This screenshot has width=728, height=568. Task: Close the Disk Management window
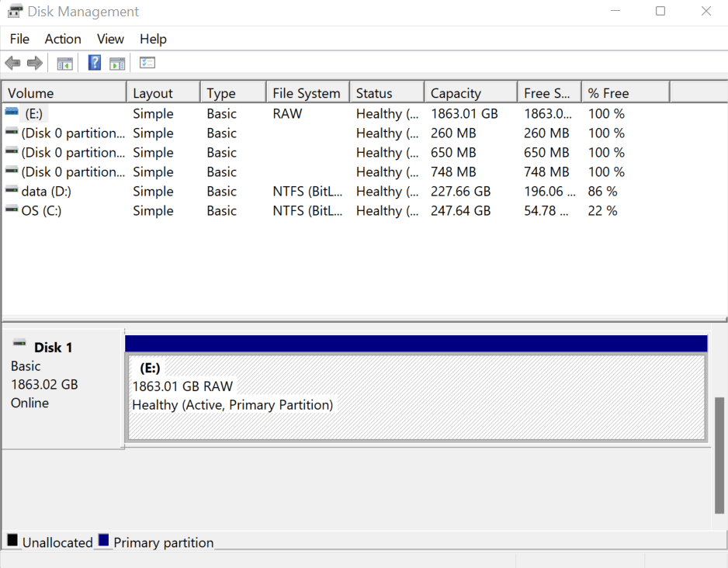pos(706,11)
